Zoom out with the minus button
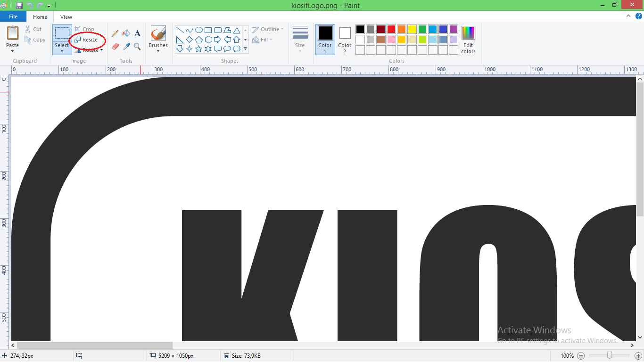The width and height of the screenshot is (644, 362). [x=581, y=356]
